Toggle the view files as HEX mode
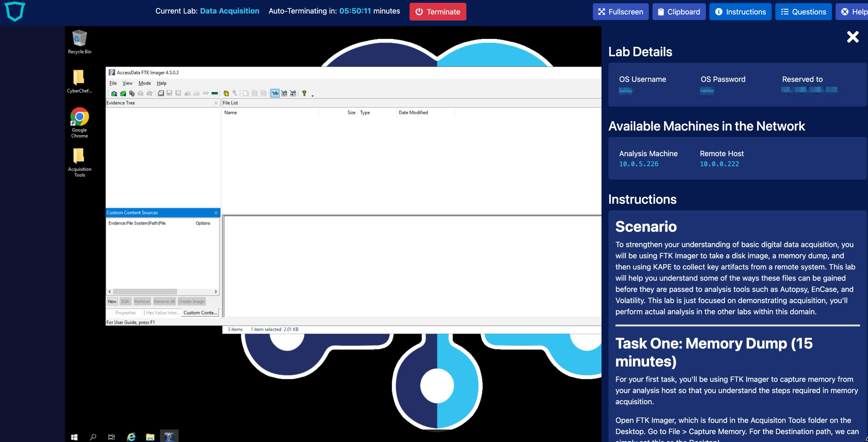 tap(293, 93)
